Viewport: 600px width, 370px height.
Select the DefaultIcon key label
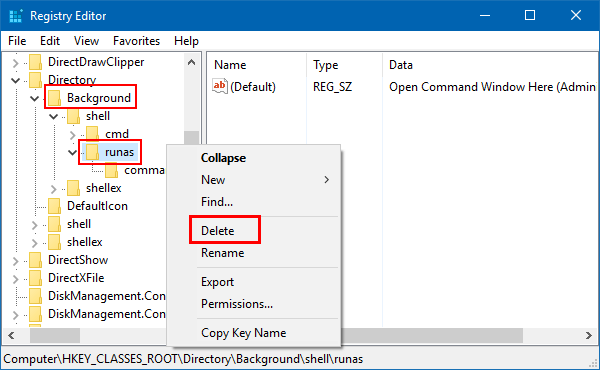coord(97,206)
